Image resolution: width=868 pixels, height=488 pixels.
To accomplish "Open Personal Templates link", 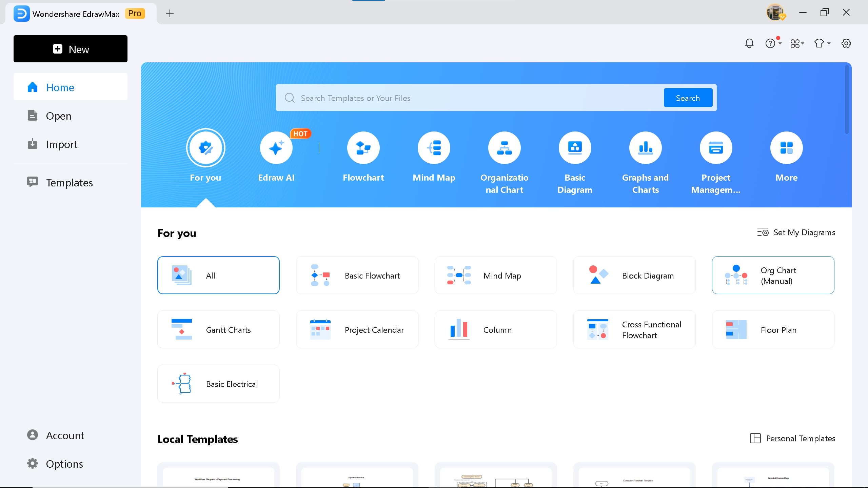I will pyautogui.click(x=792, y=439).
